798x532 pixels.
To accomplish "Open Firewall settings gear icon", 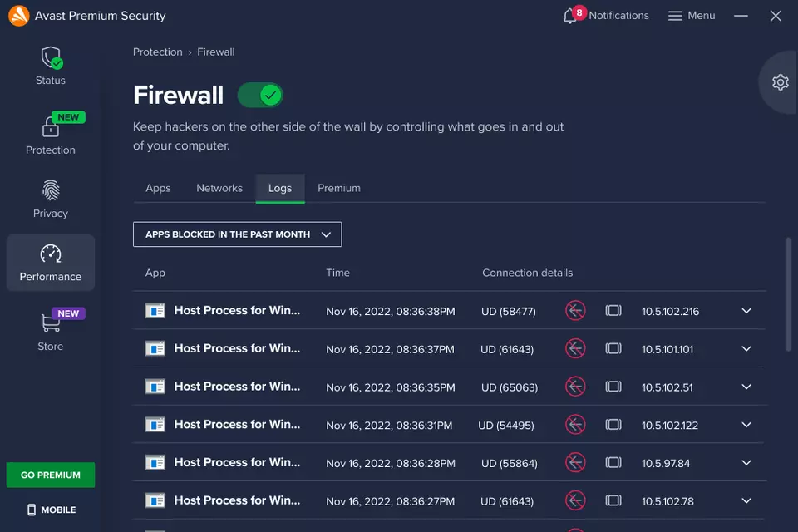I will 781,82.
